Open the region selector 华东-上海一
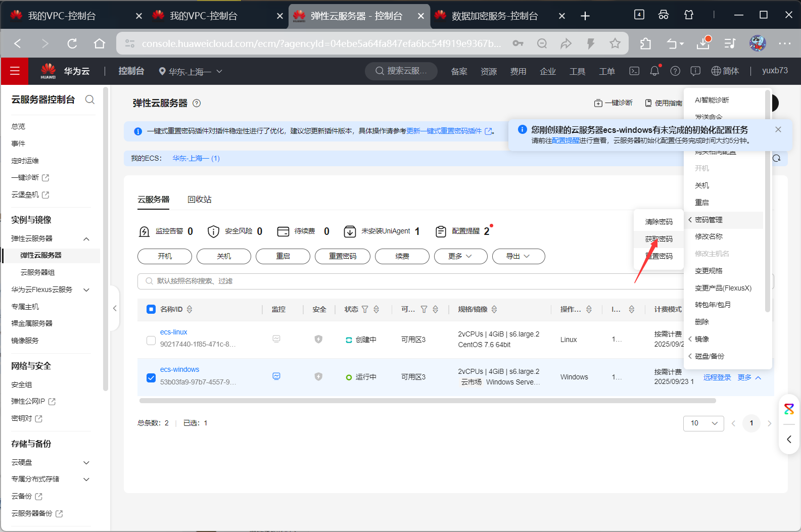Image resolution: width=801 pixels, height=532 pixels. (x=191, y=71)
